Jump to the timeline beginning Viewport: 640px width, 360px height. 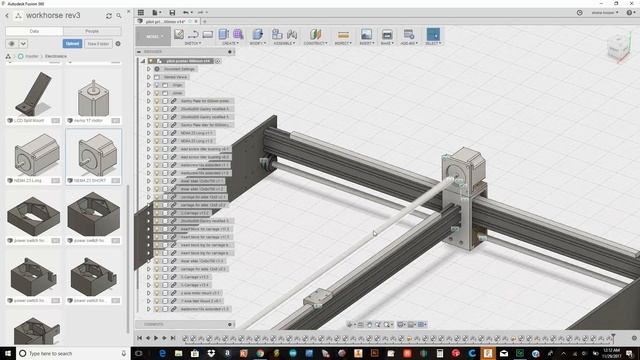tap(140, 338)
